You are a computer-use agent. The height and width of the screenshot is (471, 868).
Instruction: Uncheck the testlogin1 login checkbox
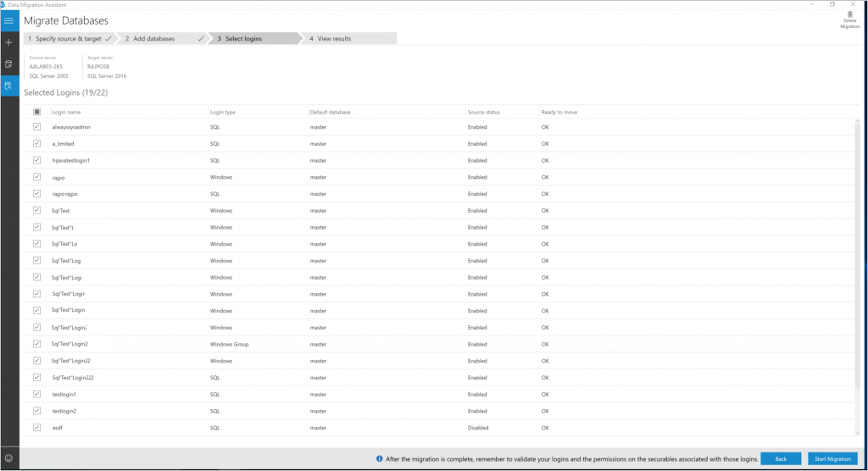click(x=37, y=394)
